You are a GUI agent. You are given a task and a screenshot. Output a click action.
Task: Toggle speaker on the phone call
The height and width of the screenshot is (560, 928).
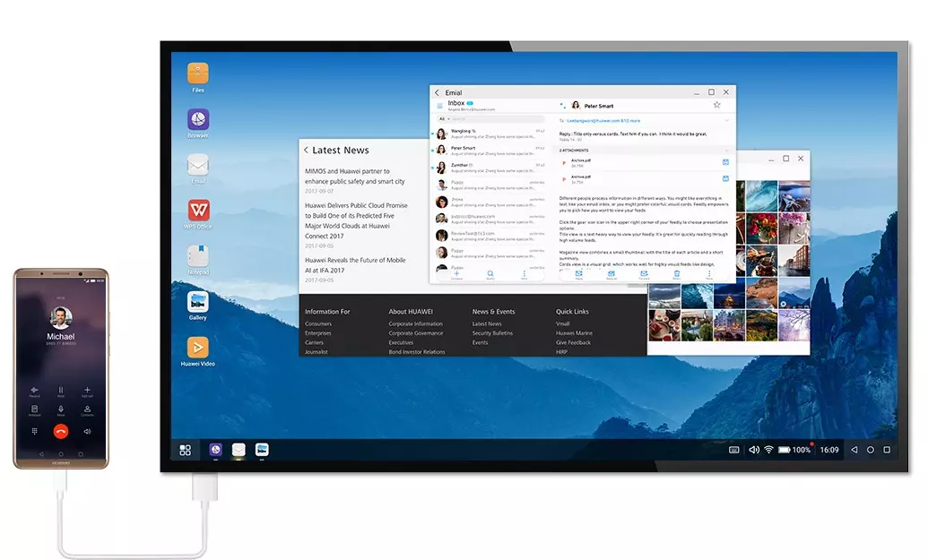(x=87, y=431)
